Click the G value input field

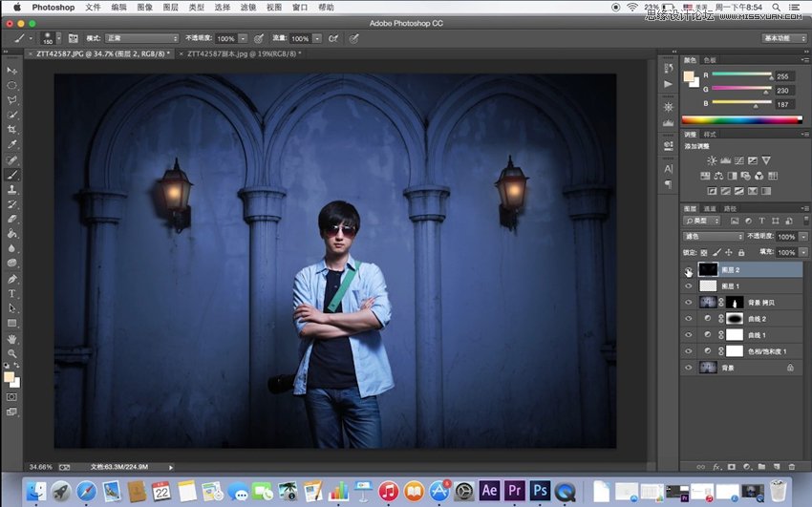click(x=784, y=91)
